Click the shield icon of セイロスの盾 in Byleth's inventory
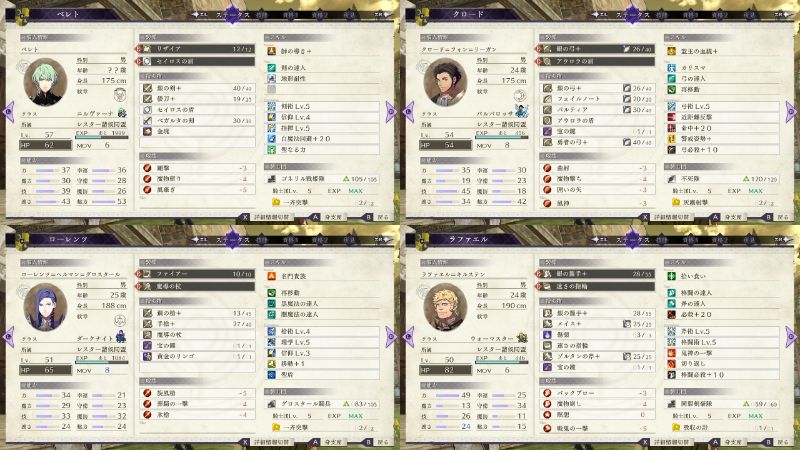The width and height of the screenshot is (800, 450). 147,110
